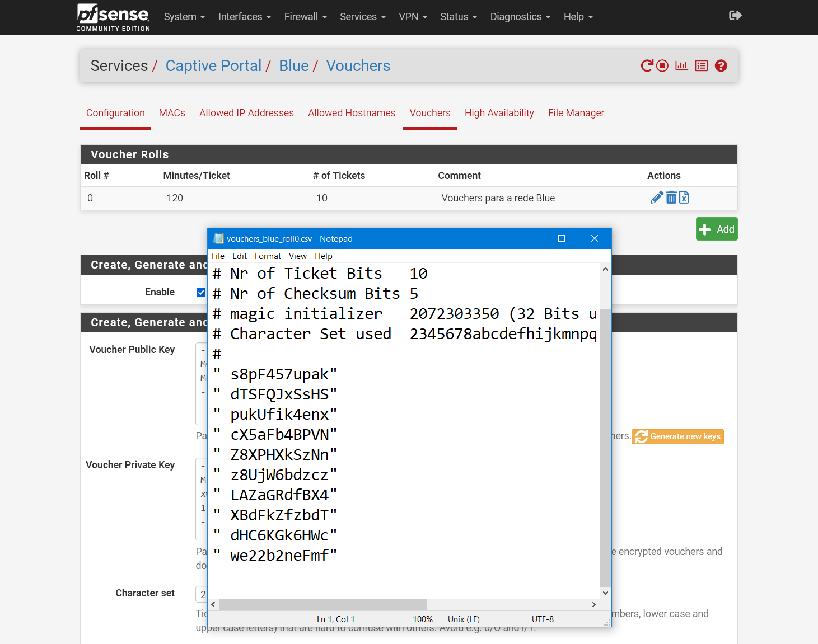Viewport: 818px width, 644px height.
Task: Delete voucher roll 0 with trash icon
Action: coord(671,198)
